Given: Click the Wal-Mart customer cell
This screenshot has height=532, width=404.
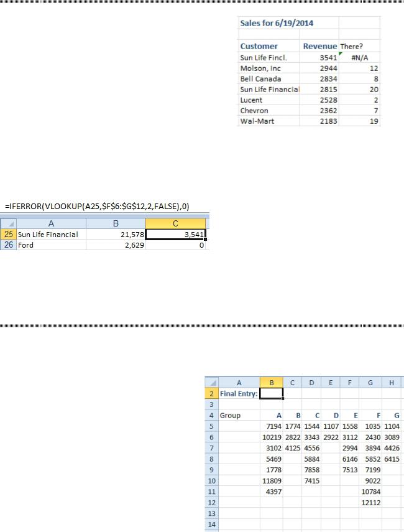Looking at the screenshot, I should pos(269,121).
